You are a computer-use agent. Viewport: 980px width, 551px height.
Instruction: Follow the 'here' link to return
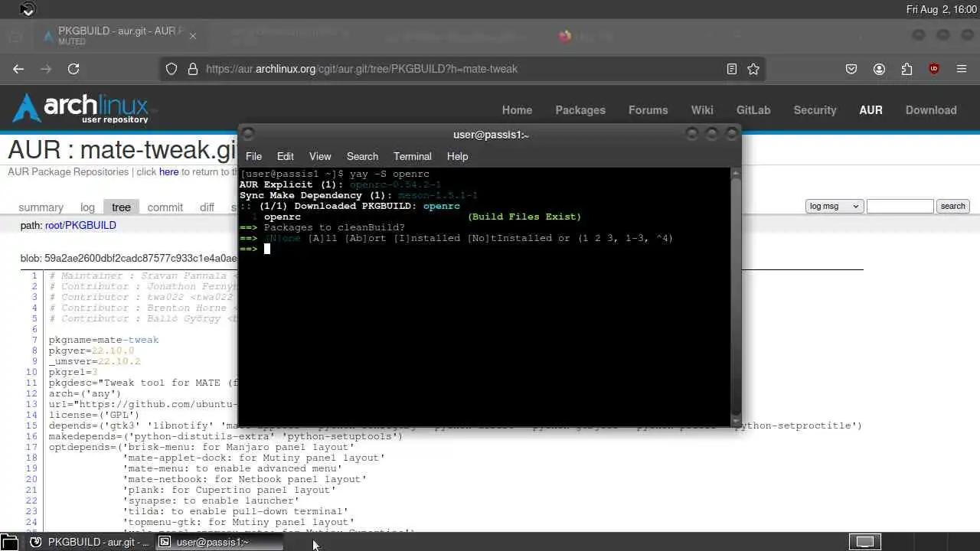[x=168, y=172]
